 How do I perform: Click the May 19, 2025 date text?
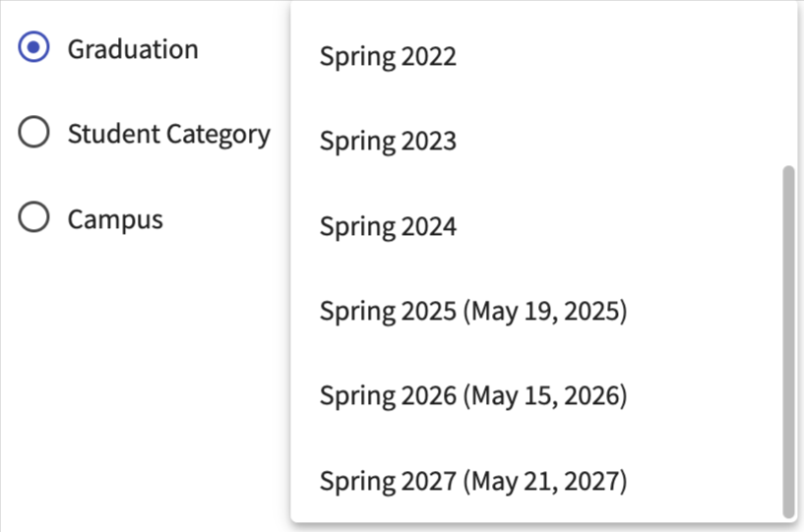[x=545, y=312]
